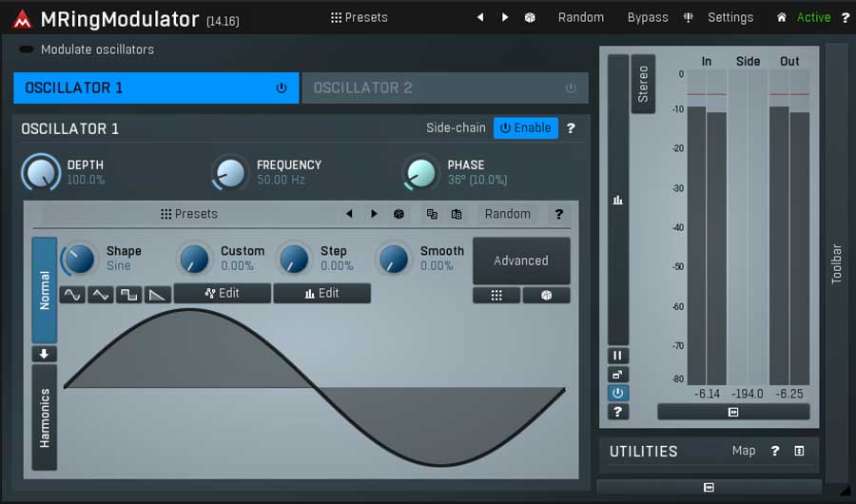
Task: Click Random in oscillator shape panel
Action: point(508,214)
